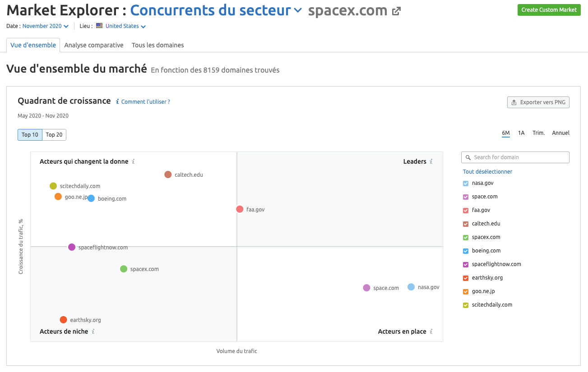Select the nasa.gov data point
Viewport: 588px width, 372px height.
pos(411,287)
